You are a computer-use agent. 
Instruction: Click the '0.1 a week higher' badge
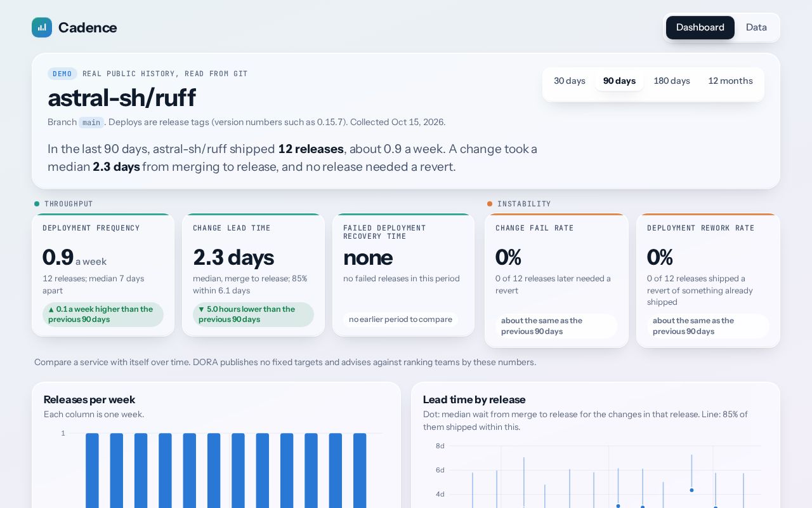click(103, 314)
